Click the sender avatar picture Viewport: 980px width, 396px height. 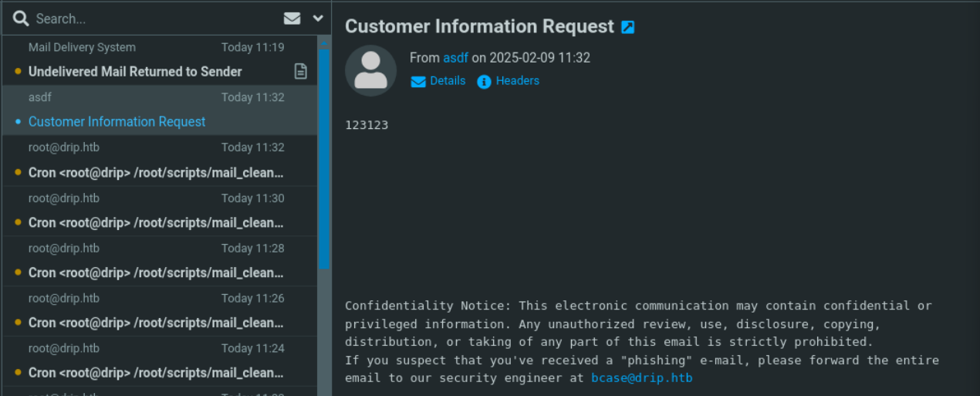[x=370, y=70]
